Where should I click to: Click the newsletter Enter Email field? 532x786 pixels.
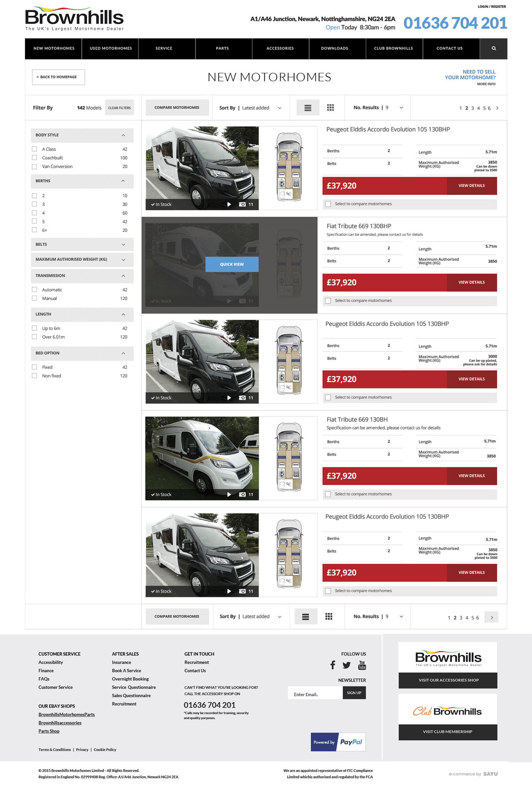[x=315, y=694]
